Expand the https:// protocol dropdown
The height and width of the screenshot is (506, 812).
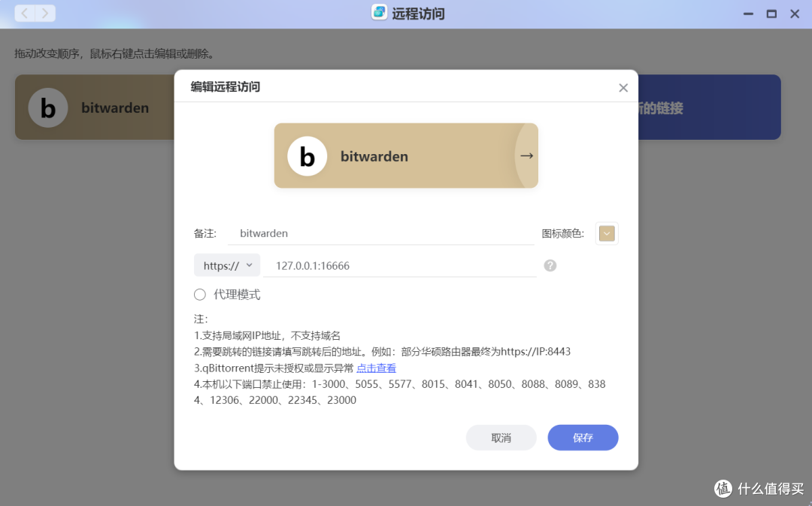227,265
